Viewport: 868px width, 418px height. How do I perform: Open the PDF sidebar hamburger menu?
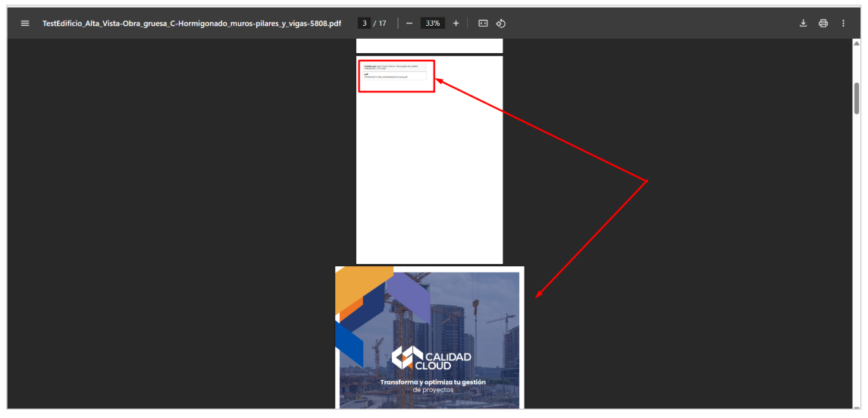coord(25,24)
